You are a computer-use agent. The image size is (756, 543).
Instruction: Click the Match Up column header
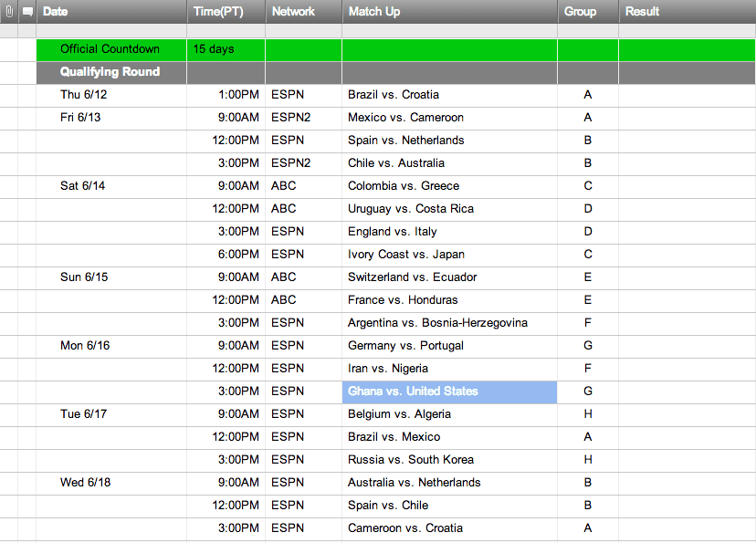coord(374,12)
